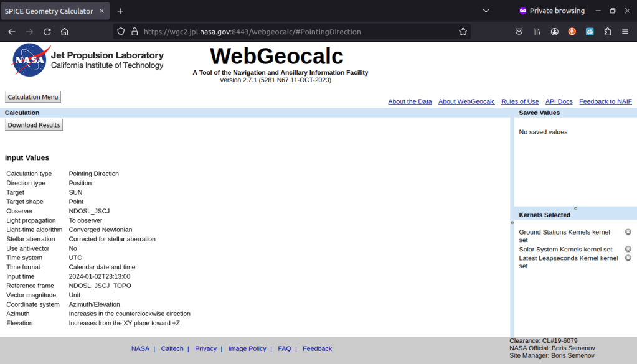Open the Firefox account icon

tap(554, 32)
